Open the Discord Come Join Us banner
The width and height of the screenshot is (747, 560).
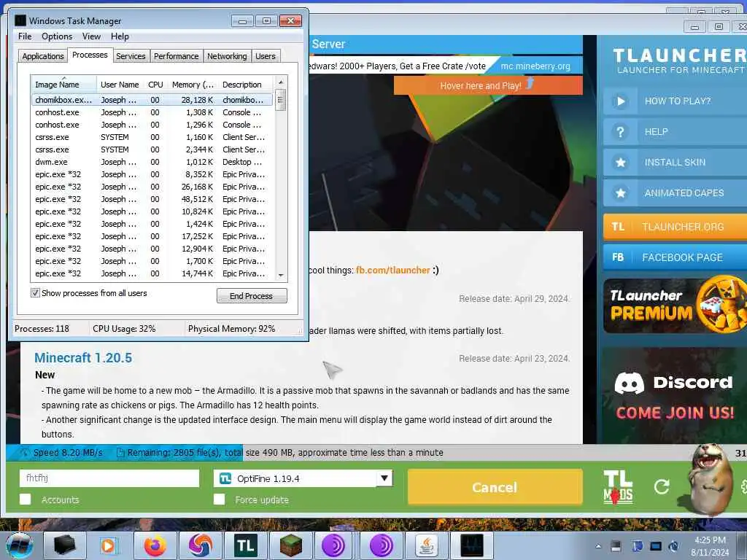pos(675,395)
